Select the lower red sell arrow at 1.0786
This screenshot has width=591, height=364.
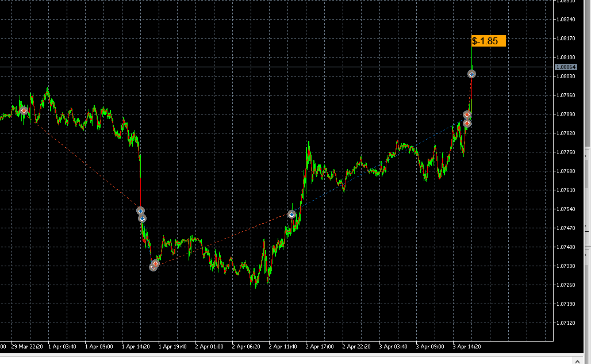coord(467,123)
